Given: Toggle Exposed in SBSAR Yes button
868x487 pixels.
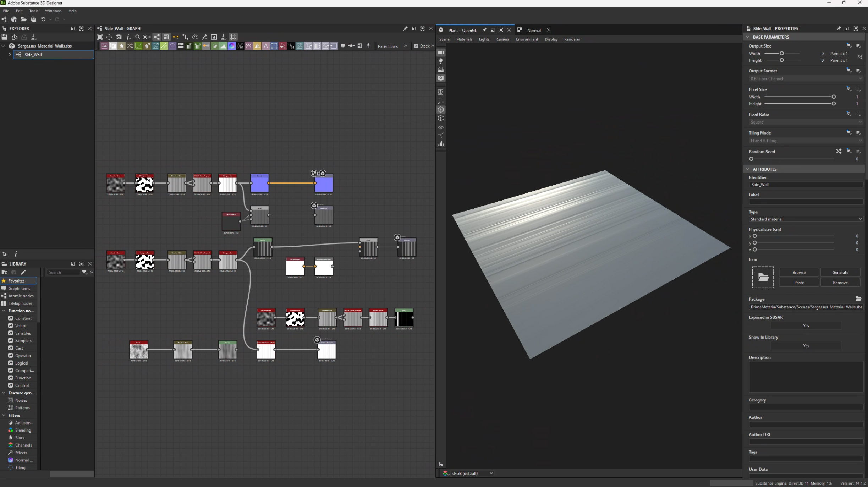Looking at the screenshot, I should pos(806,326).
